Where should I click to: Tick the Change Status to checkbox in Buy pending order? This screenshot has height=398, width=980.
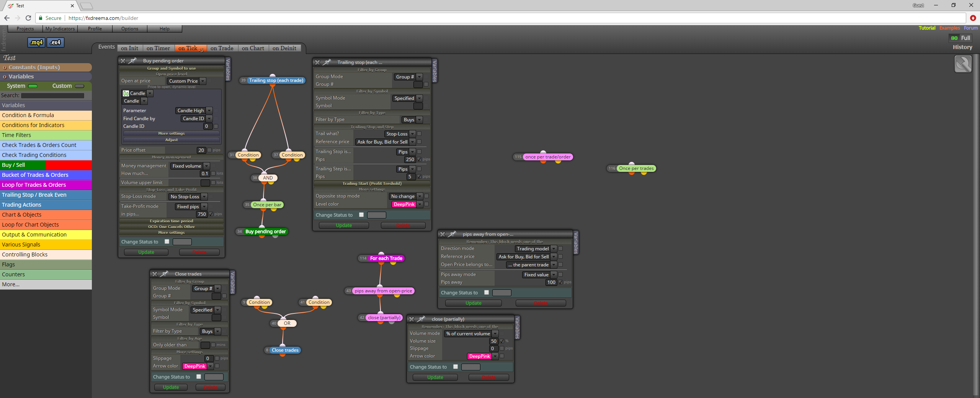(x=167, y=241)
